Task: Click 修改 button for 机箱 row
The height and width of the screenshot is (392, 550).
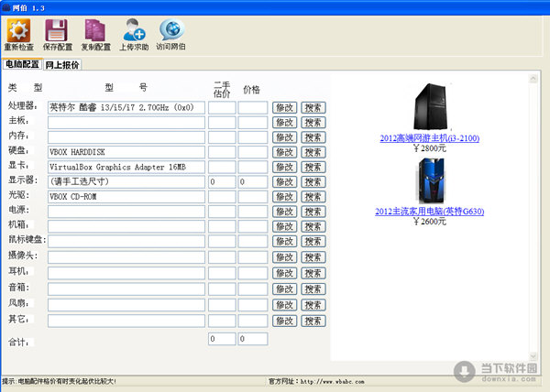Action: pos(285,226)
